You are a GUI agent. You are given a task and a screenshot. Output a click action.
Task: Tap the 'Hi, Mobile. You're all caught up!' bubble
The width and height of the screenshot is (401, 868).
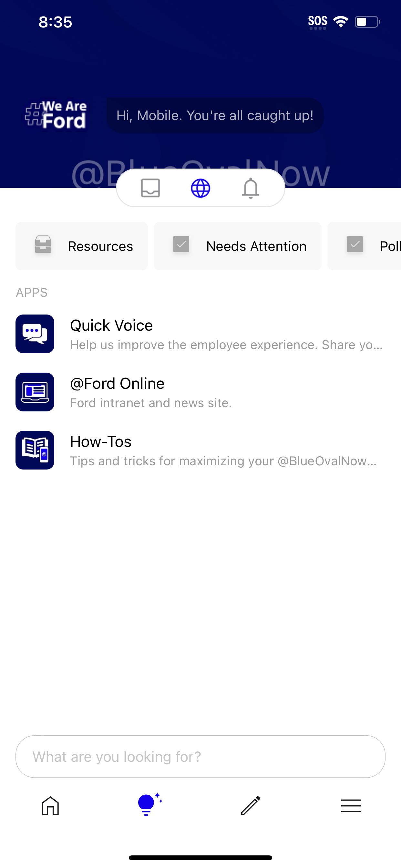click(x=215, y=115)
